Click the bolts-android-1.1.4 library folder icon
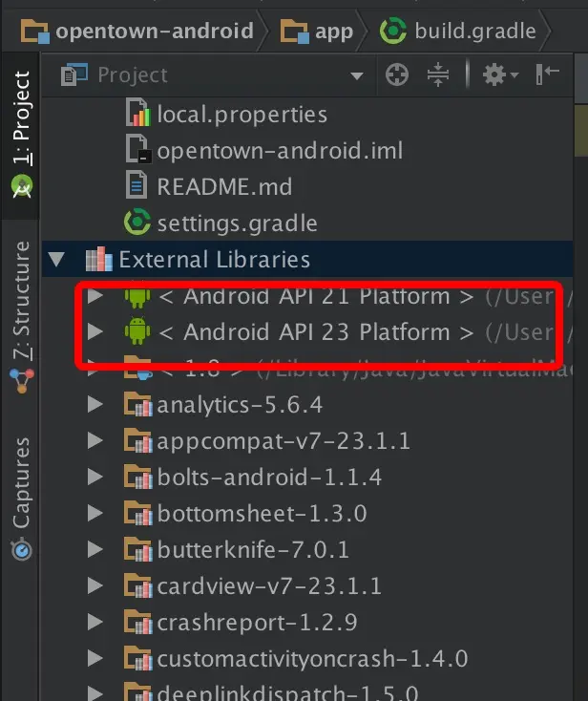Image resolution: width=588 pixels, height=701 pixels. (138, 477)
